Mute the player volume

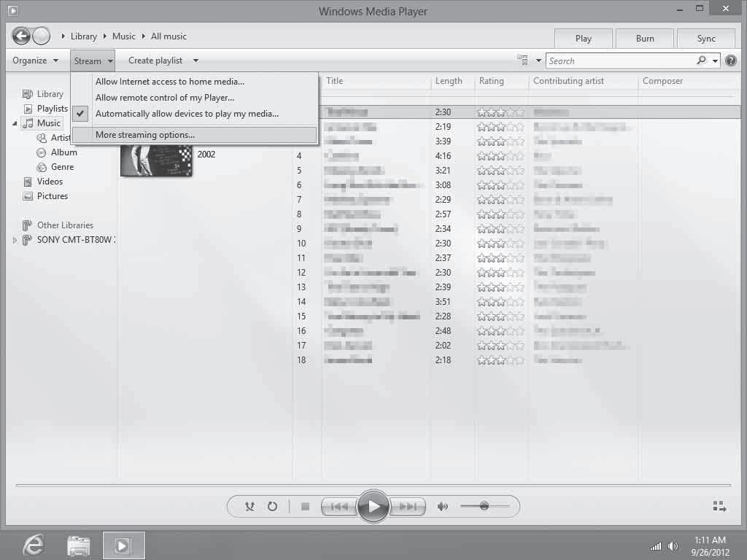[443, 506]
